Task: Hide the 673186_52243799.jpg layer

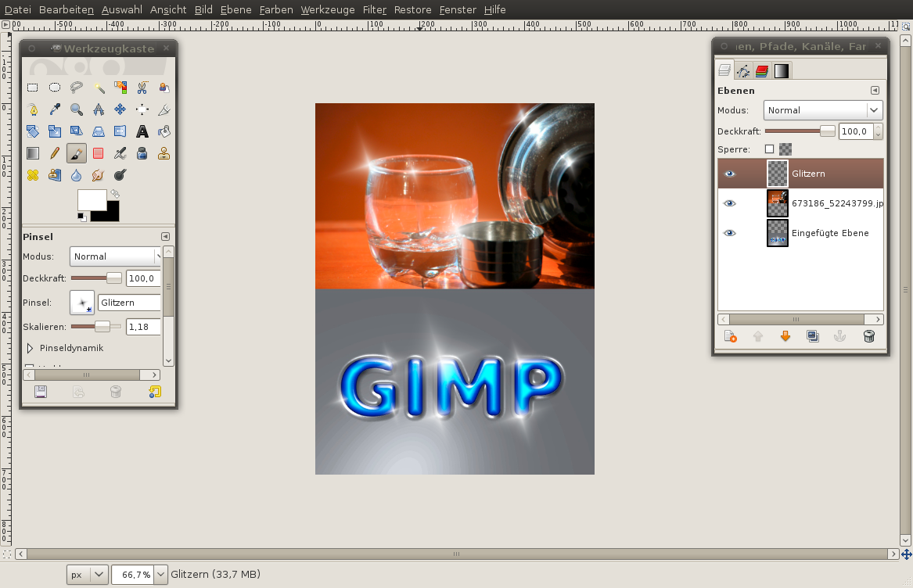Action: tap(730, 203)
